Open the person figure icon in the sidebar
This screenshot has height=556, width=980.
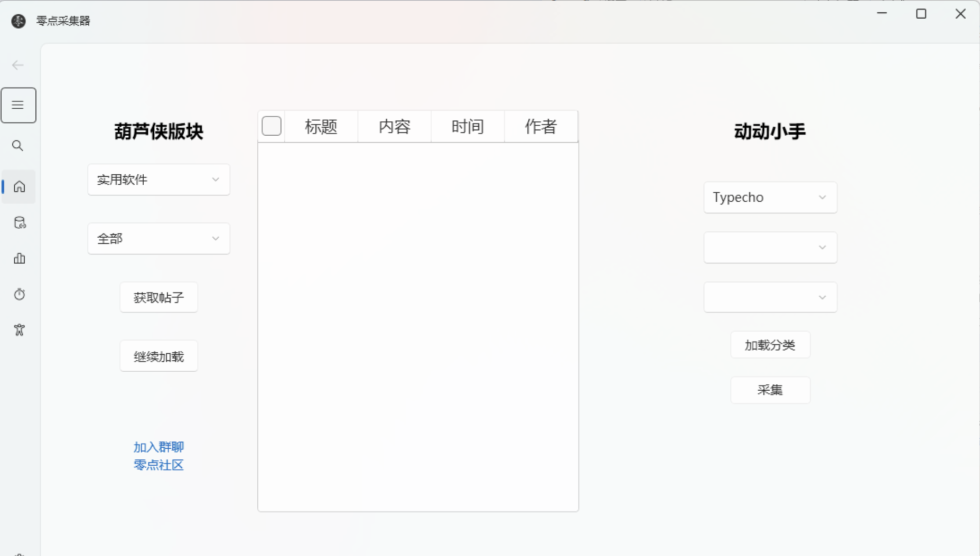(x=20, y=330)
